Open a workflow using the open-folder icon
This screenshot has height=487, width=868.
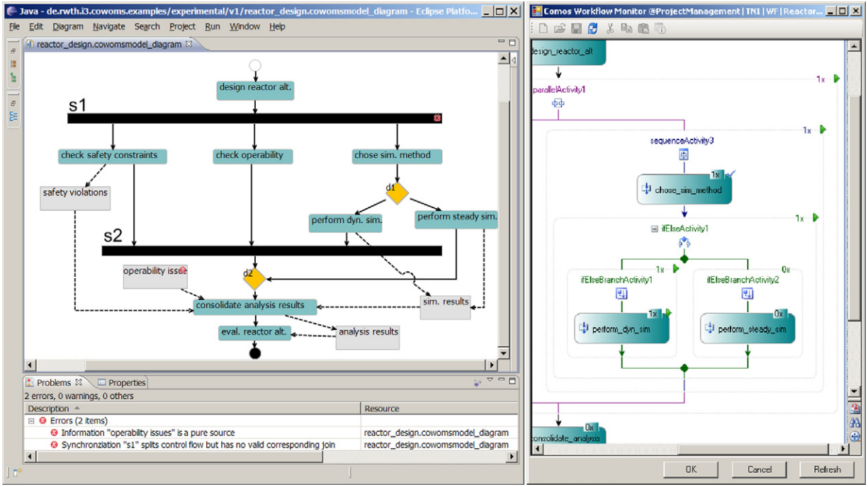pyautogui.click(x=559, y=28)
